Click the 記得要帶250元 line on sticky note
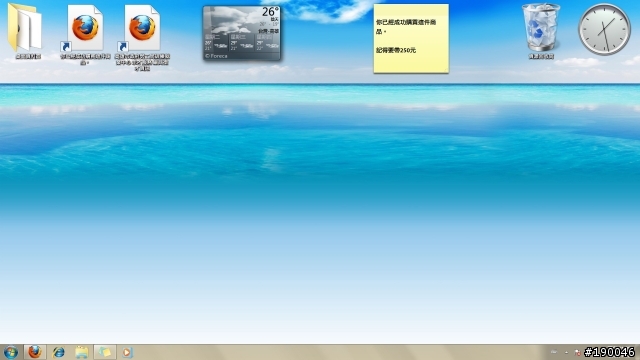Viewport: 640px width, 360px height. point(396,50)
